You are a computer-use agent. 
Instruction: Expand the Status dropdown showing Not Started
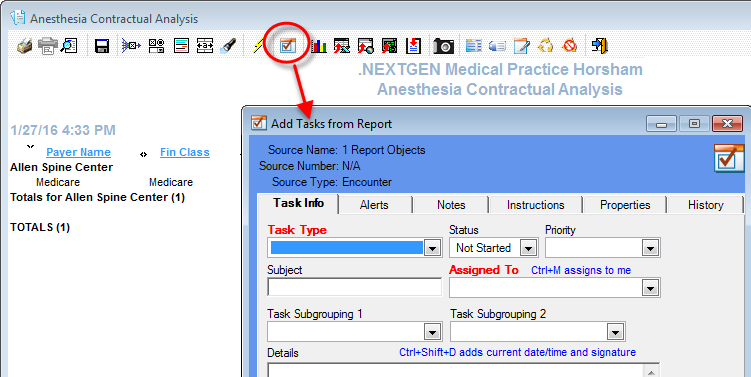[x=528, y=248]
